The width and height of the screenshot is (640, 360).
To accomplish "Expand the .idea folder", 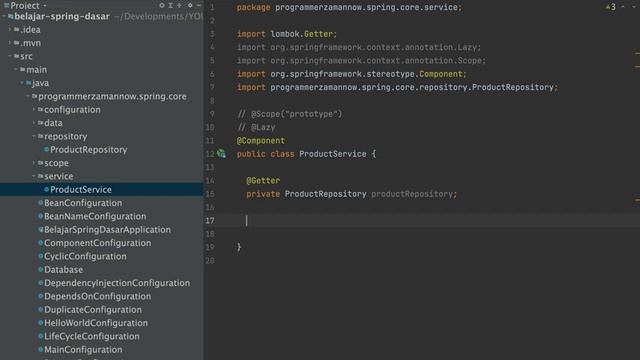I will 10,29.
